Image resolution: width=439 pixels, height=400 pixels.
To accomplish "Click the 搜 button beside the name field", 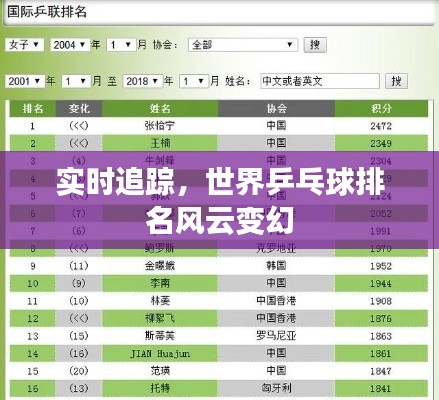I will click(396, 81).
